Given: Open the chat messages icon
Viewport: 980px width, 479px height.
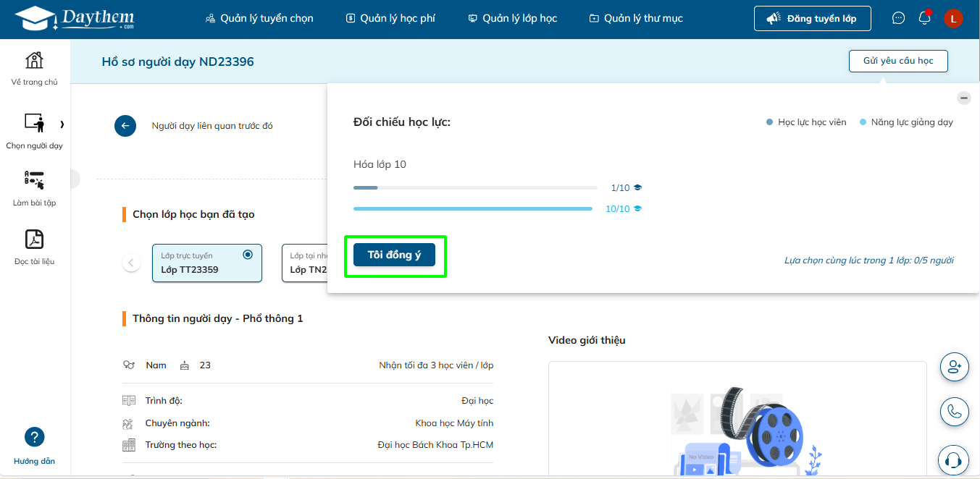Looking at the screenshot, I should point(898,18).
